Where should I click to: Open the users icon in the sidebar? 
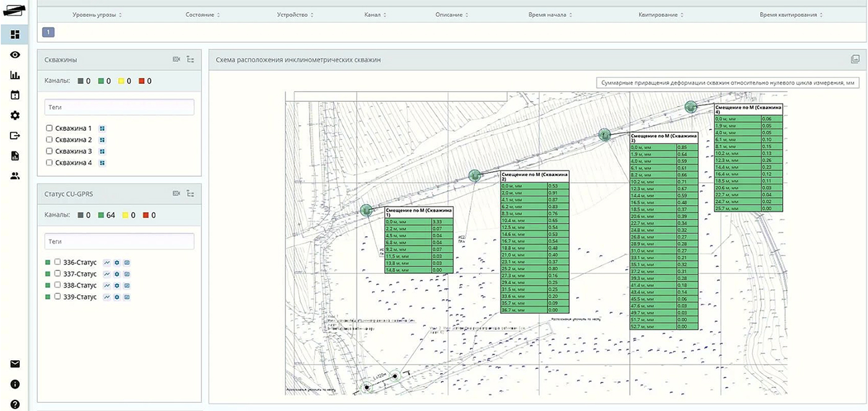(x=15, y=176)
